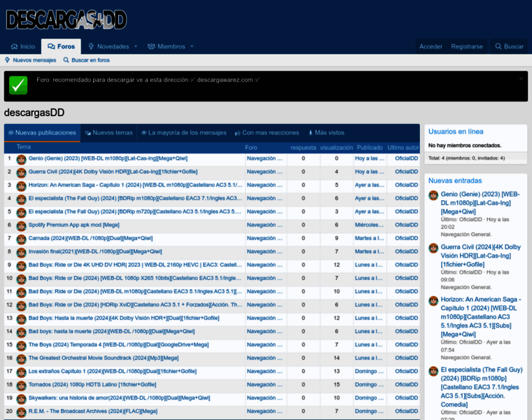Open Los extraños Capítulo 1 topic
This screenshot has width=532, height=420.
point(113,371)
